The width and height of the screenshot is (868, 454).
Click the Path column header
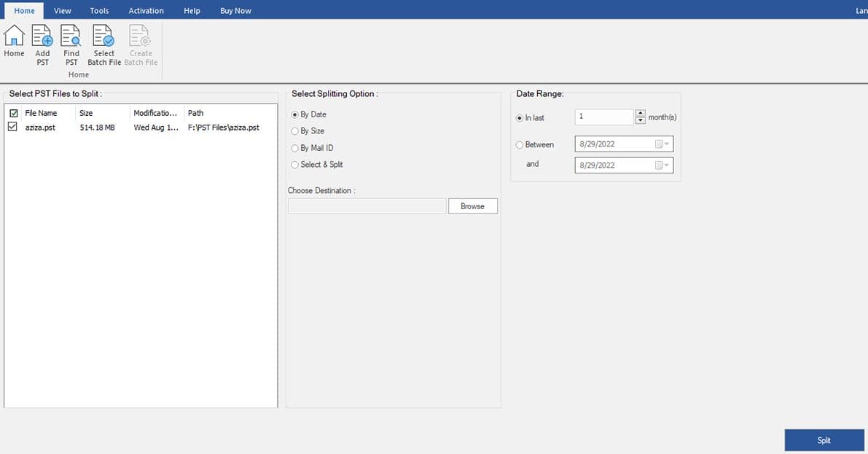coord(196,113)
